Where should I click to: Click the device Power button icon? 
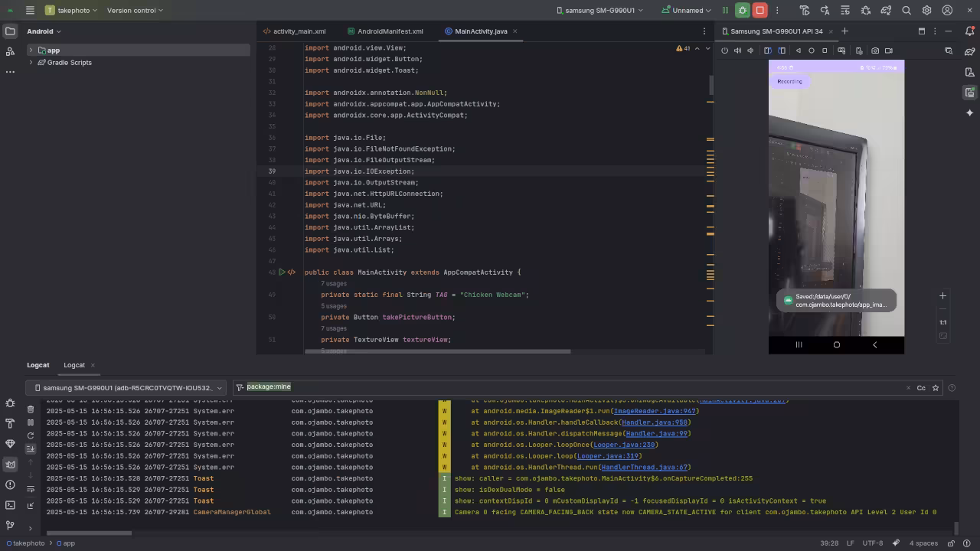[x=725, y=51]
